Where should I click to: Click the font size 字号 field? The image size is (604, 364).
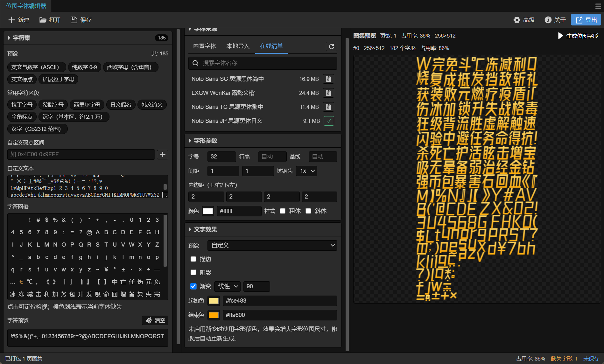click(x=221, y=157)
